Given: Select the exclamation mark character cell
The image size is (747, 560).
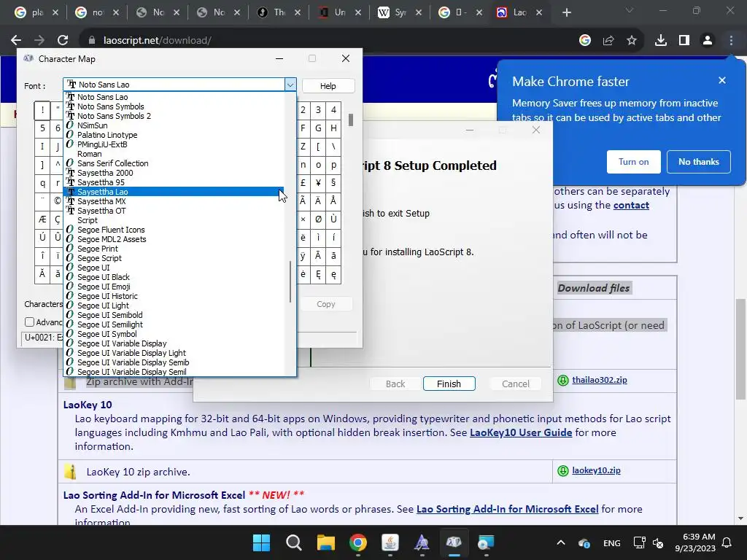Looking at the screenshot, I should pyautogui.click(x=42, y=111).
